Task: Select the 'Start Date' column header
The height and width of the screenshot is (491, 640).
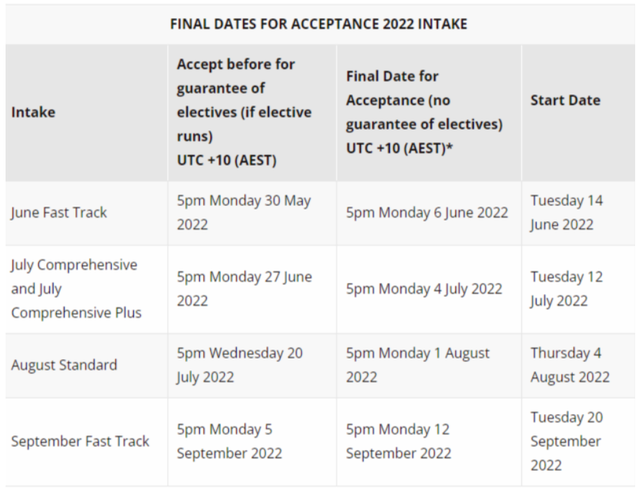Action: [565, 100]
